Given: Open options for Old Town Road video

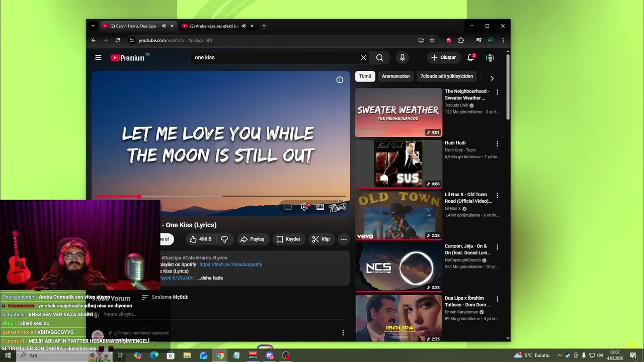Looking at the screenshot, I should [497, 195].
